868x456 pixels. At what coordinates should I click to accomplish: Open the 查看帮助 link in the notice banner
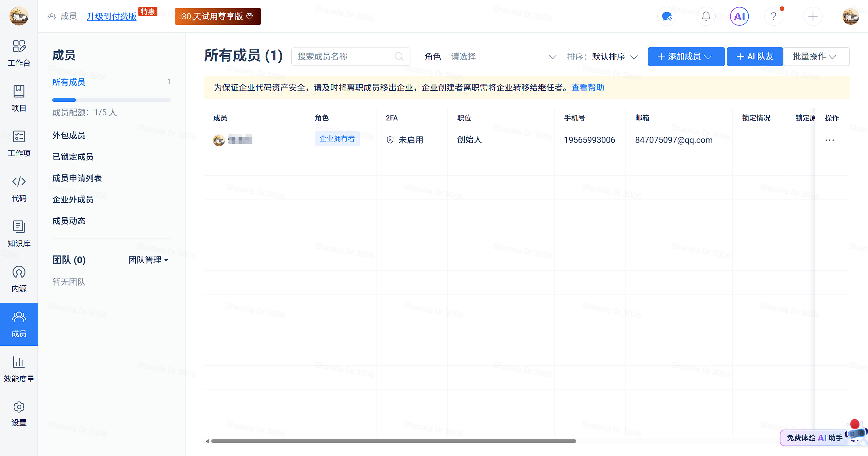[x=587, y=88]
